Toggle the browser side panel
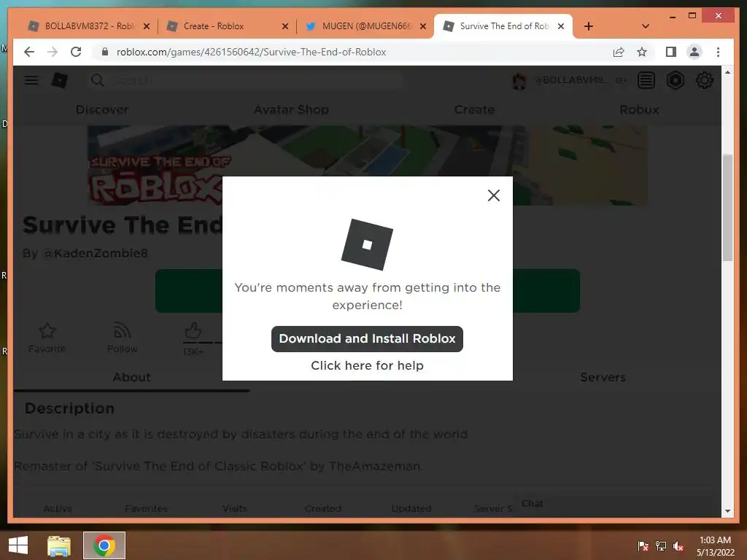This screenshot has height=560, width=747. (671, 52)
